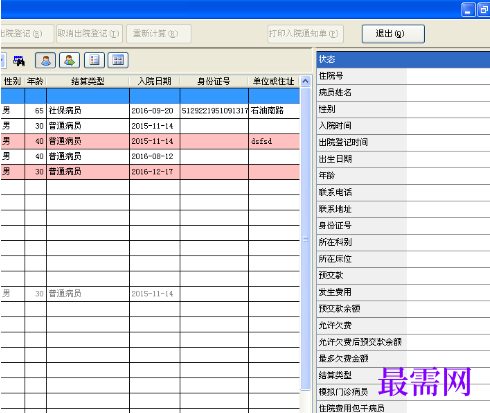
Task: Click the 状态 header of the right panel
Action: tap(403, 60)
